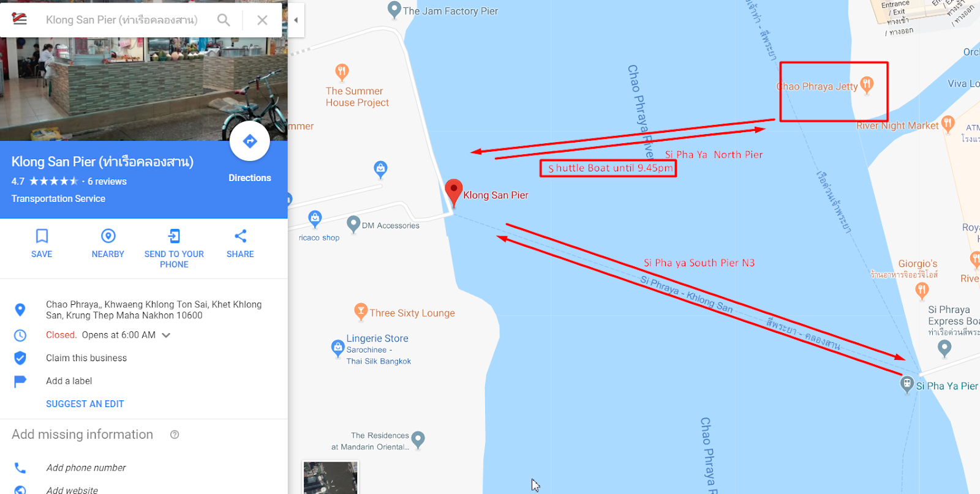Click the satellite view thumbnail
This screenshot has width=980, height=494.
(x=331, y=477)
